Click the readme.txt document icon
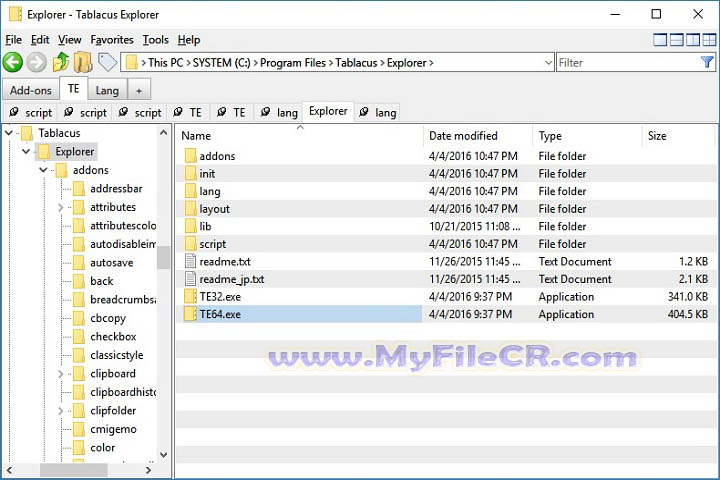This screenshot has height=480, width=720. pyautogui.click(x=190, y=261)
